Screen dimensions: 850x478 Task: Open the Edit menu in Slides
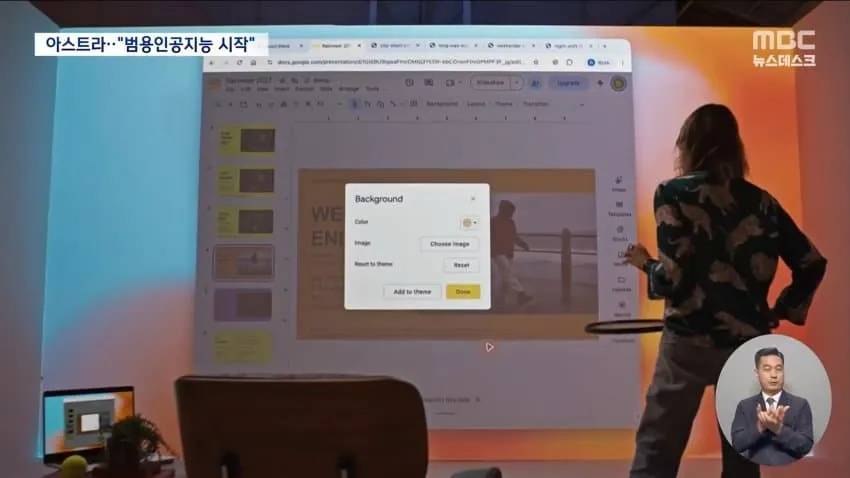(x=246, y=89)
